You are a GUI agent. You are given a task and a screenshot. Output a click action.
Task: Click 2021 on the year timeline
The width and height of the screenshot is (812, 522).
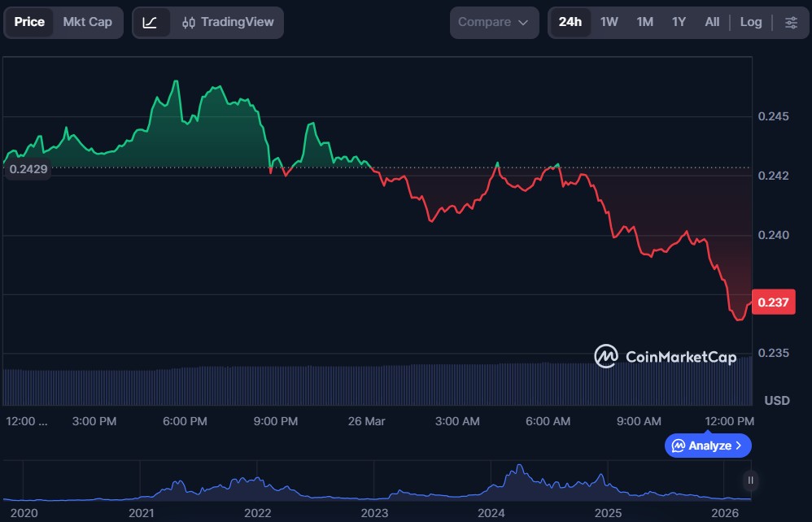142,513
